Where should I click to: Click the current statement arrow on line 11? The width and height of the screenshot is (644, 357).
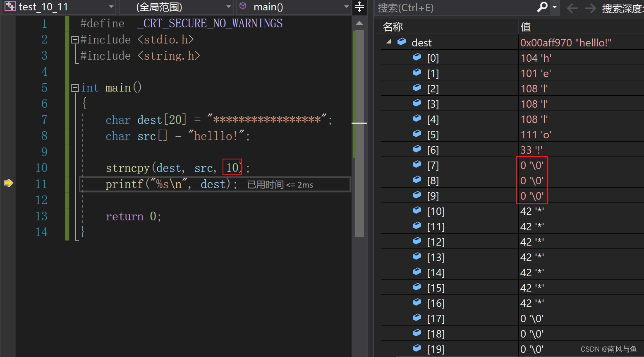click(9, 183)
